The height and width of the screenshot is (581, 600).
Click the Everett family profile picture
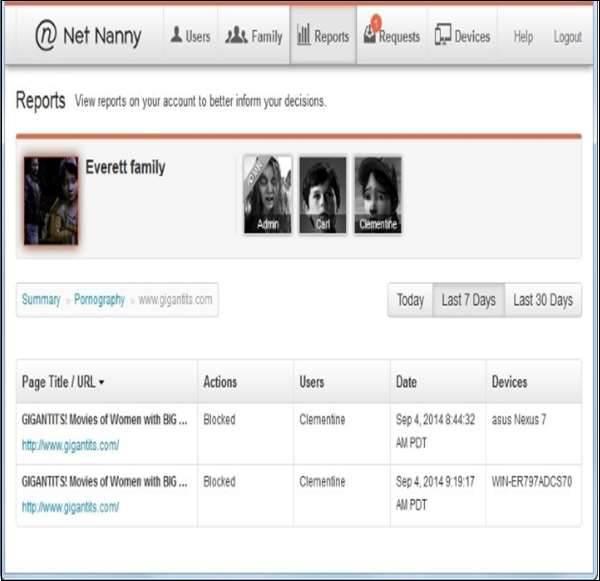[50, 200]
